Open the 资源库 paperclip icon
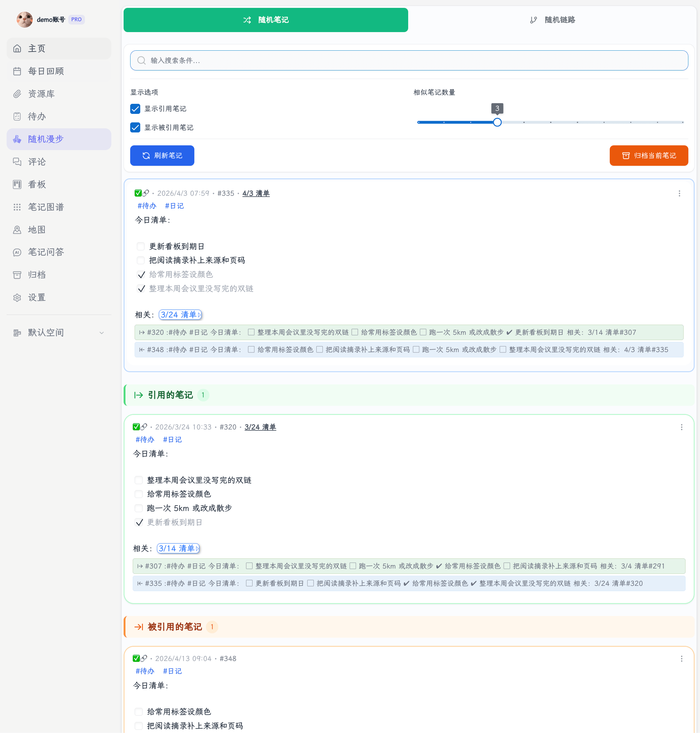The width and height of the screenshot is (700, 733). tap(17, 94)
